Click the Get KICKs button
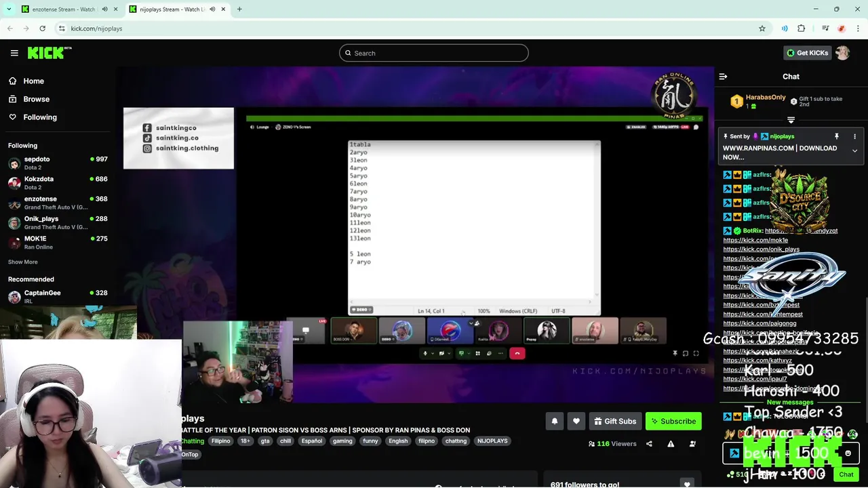The height and width of the screenshot is (488, 868). click(x=807, y=53)
